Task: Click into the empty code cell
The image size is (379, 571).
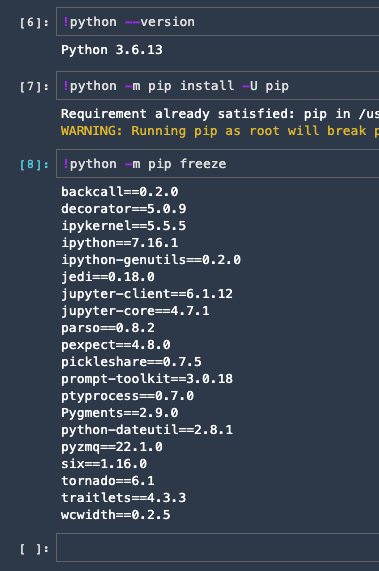Action: pos(217,547)
